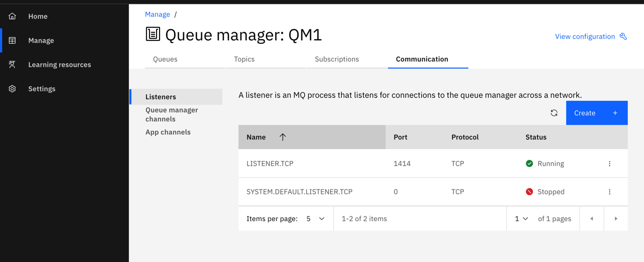Click TCP protocol in LISTENER.TCP row
644x262 pixels.
pyautogui.click(x=458, y=164)
